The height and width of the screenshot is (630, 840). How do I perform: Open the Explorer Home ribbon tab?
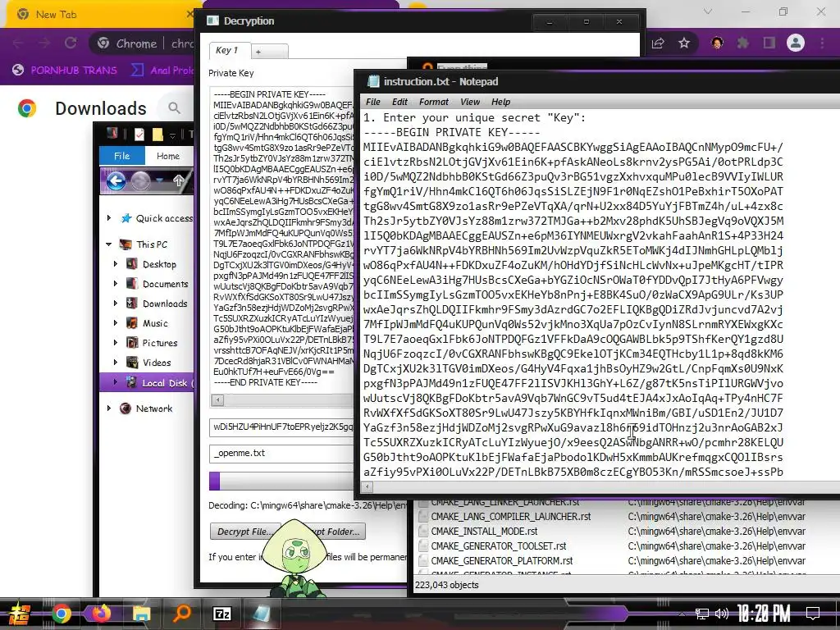[168, 156]
